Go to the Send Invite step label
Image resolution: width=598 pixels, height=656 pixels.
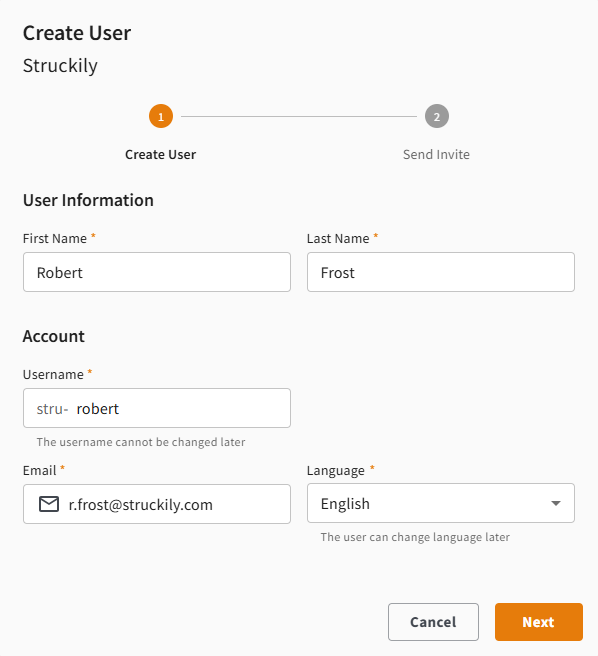436,154
